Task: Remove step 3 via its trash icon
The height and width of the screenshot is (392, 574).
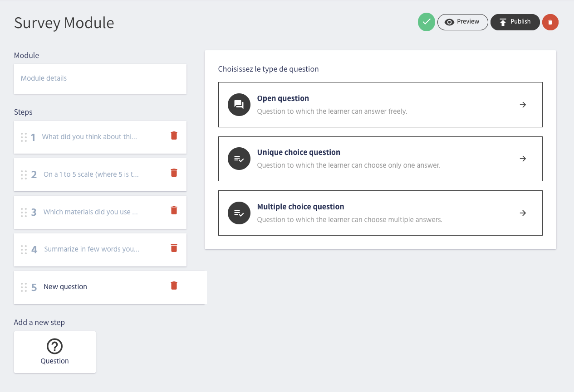Action: tap(174, 210)
